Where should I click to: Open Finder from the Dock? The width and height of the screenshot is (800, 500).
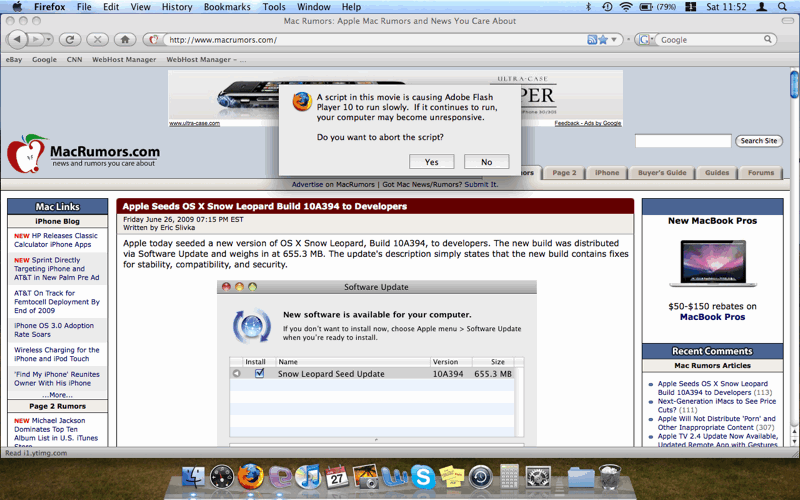[x=193, y=477]
